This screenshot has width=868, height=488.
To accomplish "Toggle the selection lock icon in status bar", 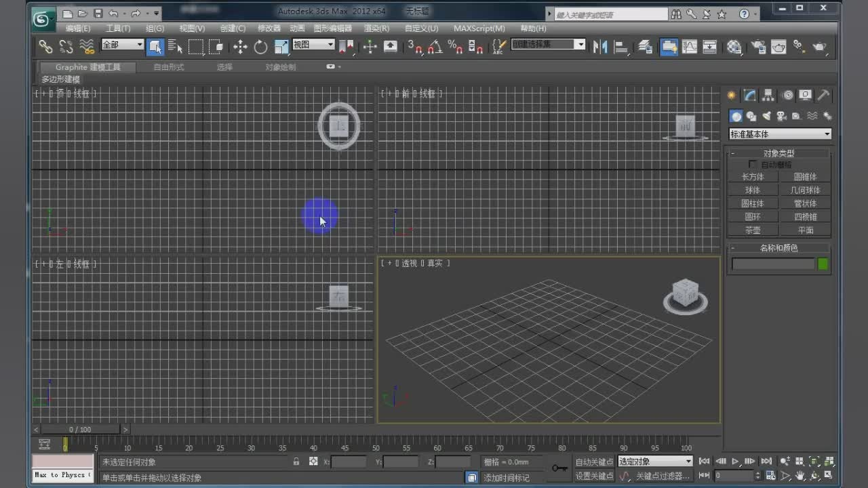I will (x=296, y=462).
